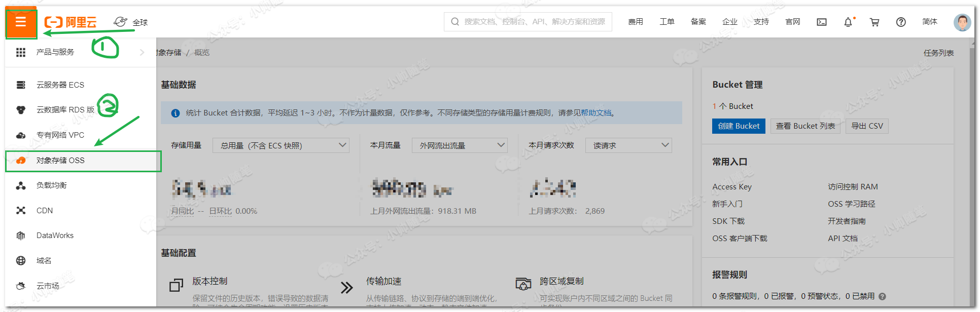Click 创建 Bucket button
The width and height of the screenshot is (980, 312).
[739, 126]
